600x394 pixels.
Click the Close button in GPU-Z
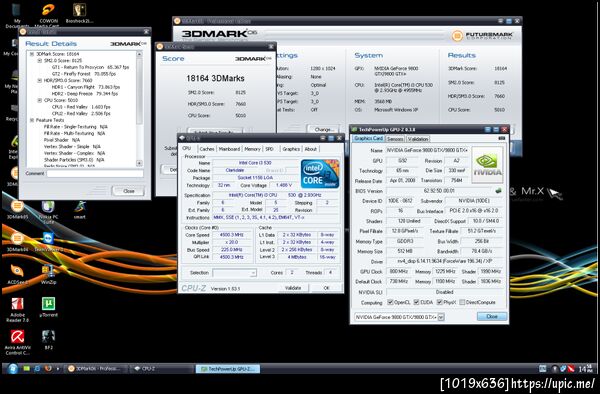[492, 316]
